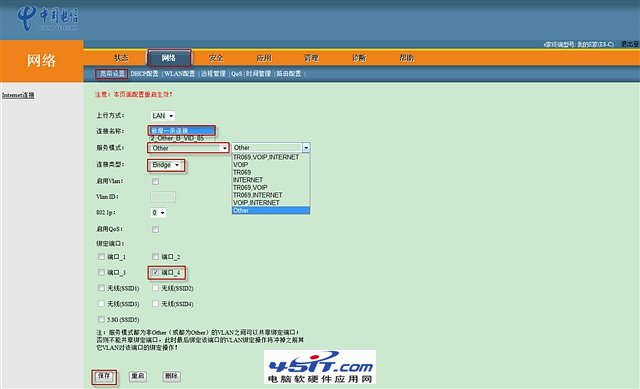Click the 保存 save button
The height and width of the screenshot is (389, 640).
tap(104, 376)
